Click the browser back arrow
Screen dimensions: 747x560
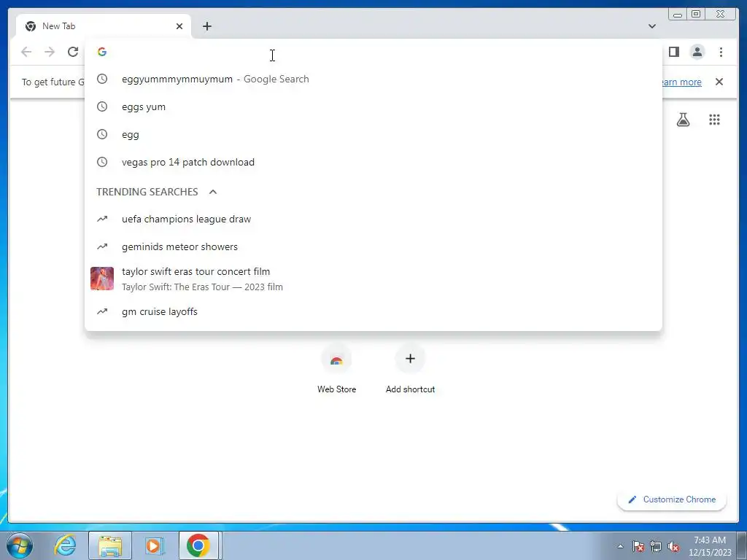pos(26,52)
